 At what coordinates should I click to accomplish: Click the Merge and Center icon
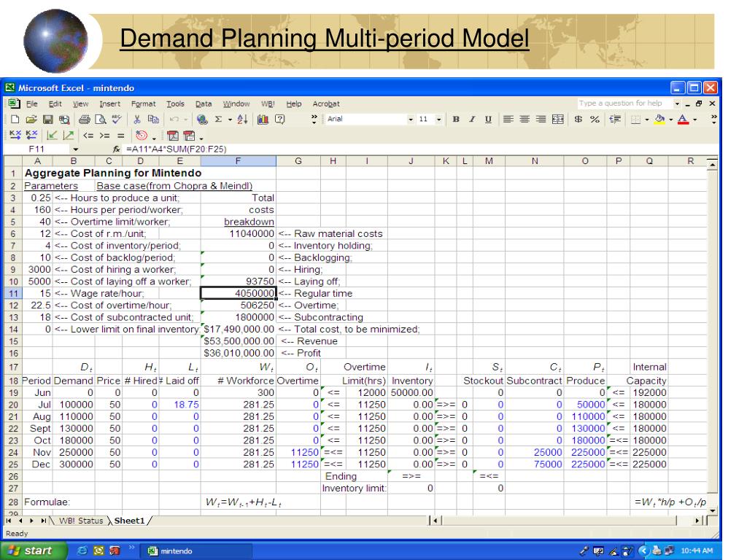[x=558, y=119]
